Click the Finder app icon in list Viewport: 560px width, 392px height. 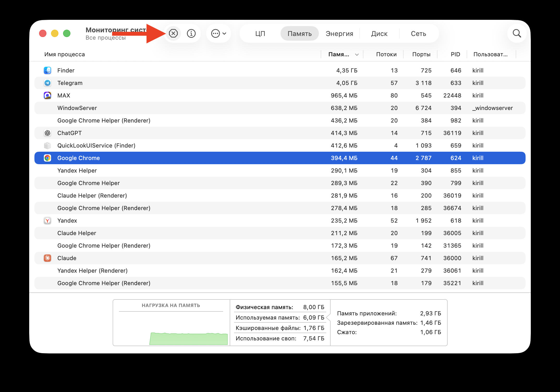(x=47, y=70)
